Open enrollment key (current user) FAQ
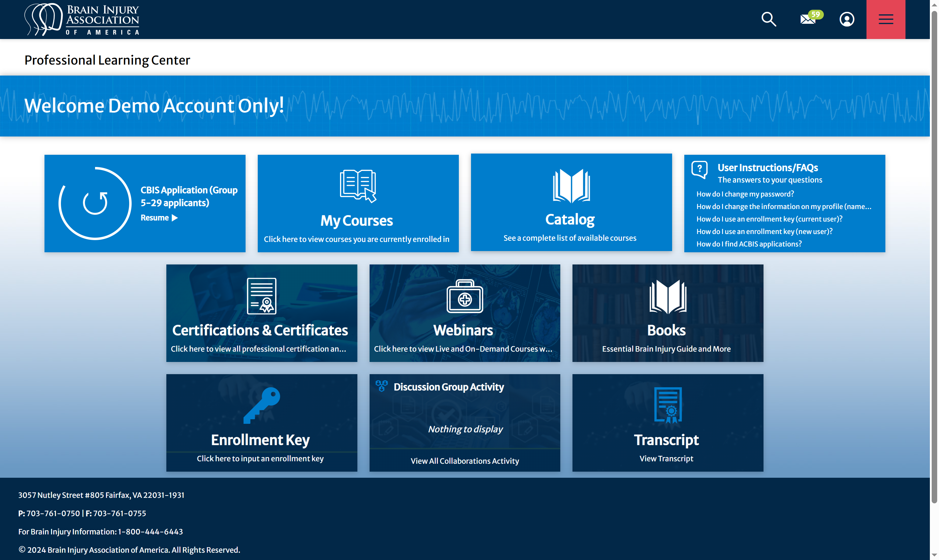This screenshot has width=939, height=560. (769, 219)
